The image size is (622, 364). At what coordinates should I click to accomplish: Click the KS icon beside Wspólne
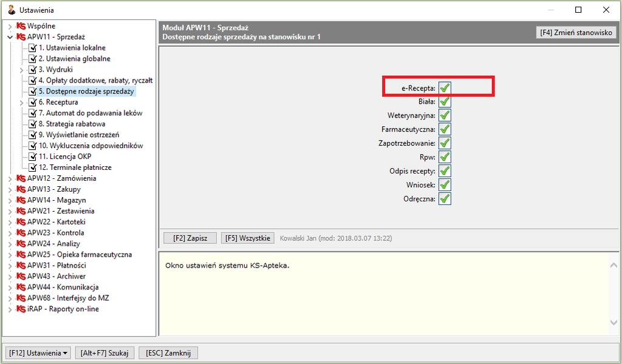[21, 26]
